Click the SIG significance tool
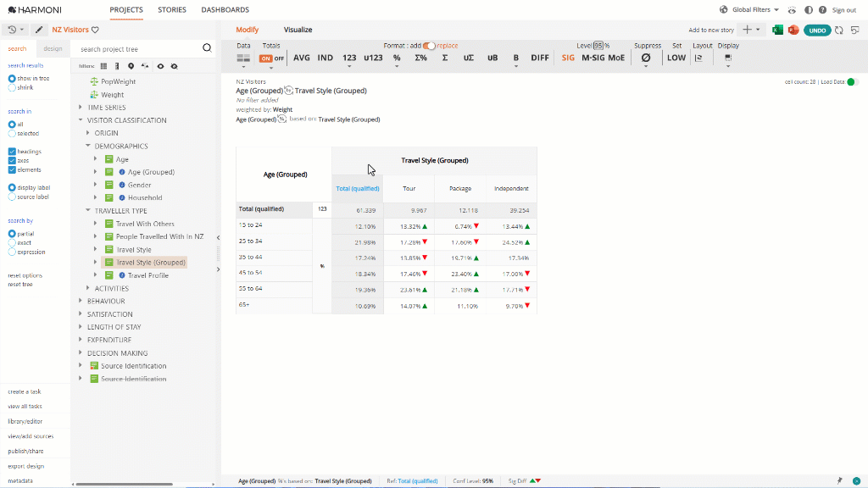 pos(568,58)
